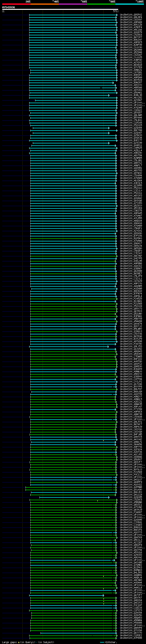Click the green ~80% identity legend segment

click(x=101, y=4)
